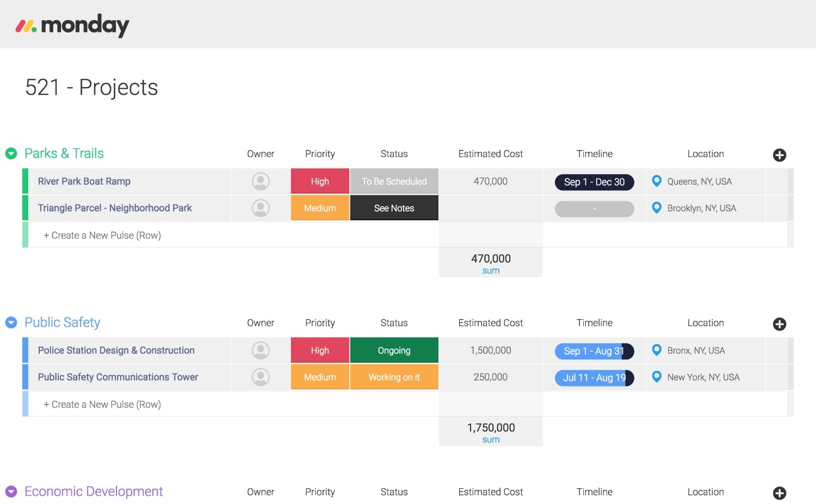Open the See Notes status cell
Viewport: 816px width, 504px height.
point(394,208)
